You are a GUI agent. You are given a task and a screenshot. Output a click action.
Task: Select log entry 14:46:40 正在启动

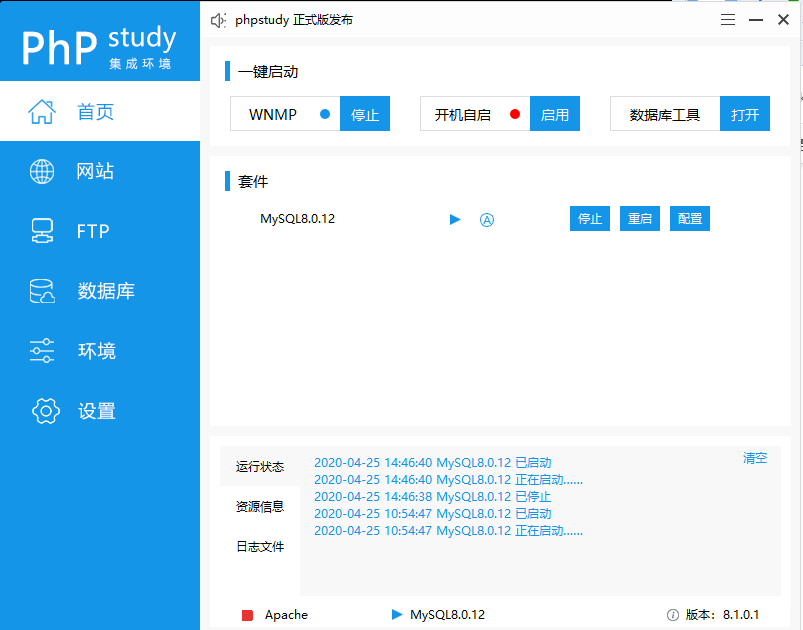click(449, 479)
